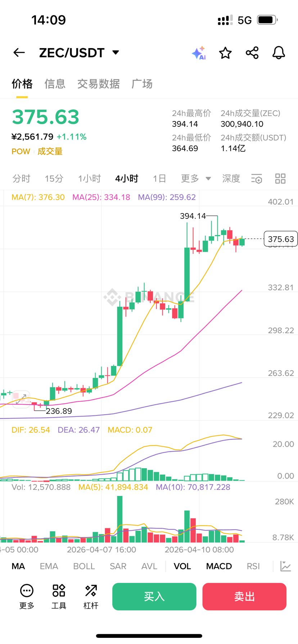This screenshot has width=298, height=644.
Task: Expand chart to fullscreen icon
Action: tap(21, 399)
